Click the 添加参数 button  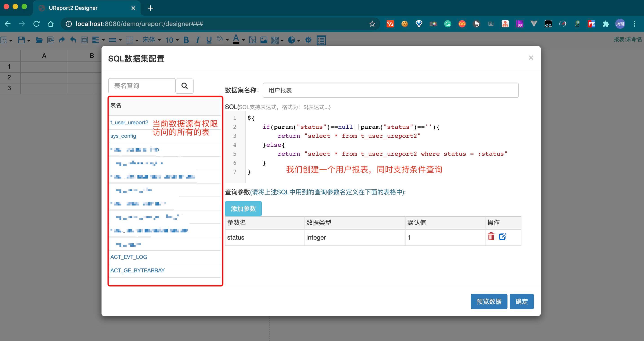coord(243,209)
